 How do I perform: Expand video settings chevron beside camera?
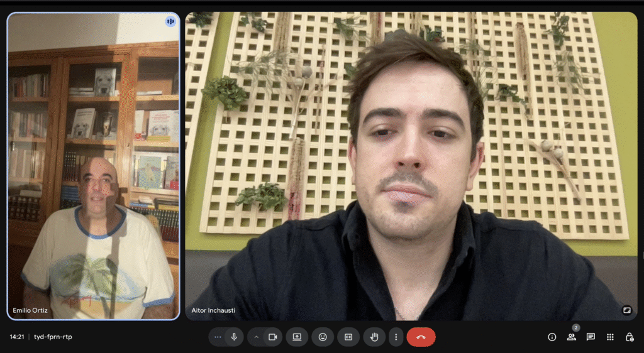(x=257, y=337)
